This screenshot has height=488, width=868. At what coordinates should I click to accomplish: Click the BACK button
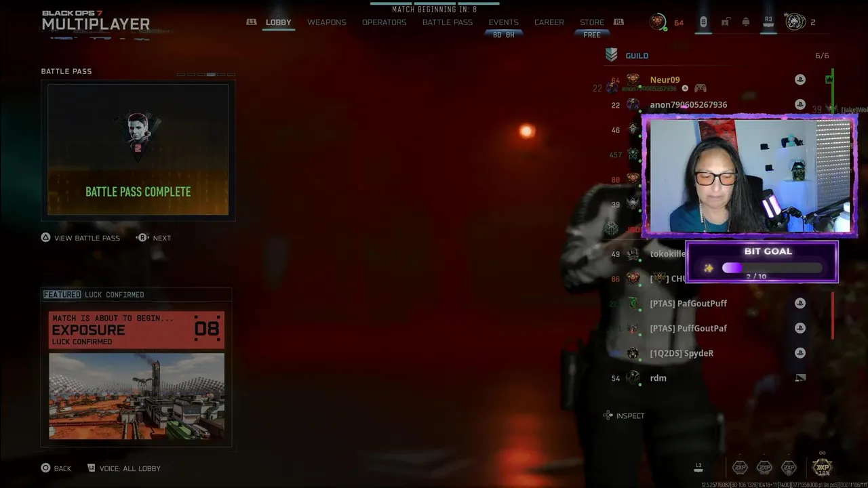click(x=56, y=468)
